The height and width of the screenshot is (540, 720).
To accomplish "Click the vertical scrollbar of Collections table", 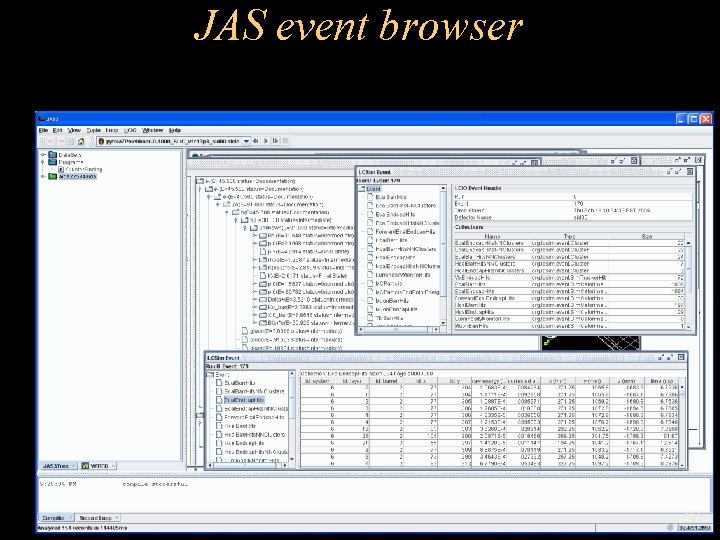I will click(x=688, y=284).
